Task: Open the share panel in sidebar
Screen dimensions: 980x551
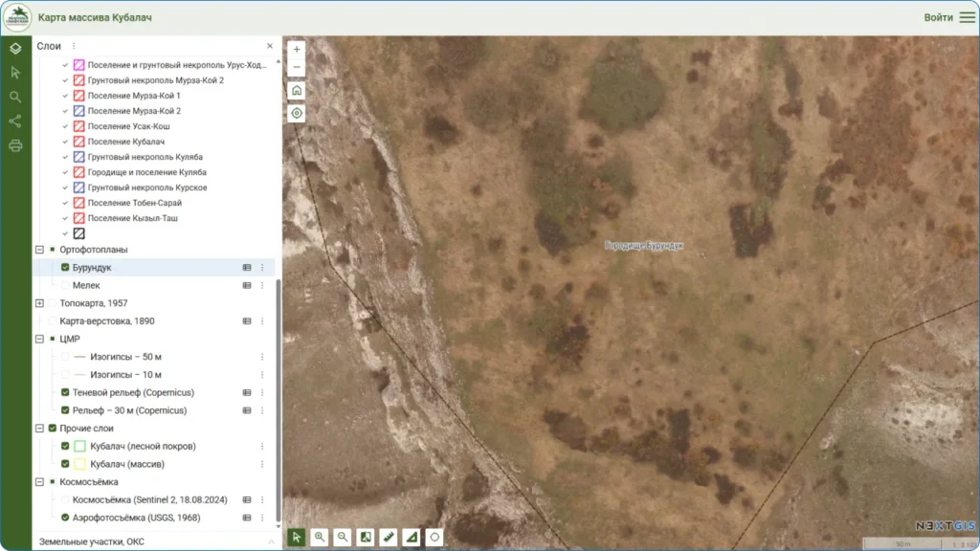Action: click(15, 121)
